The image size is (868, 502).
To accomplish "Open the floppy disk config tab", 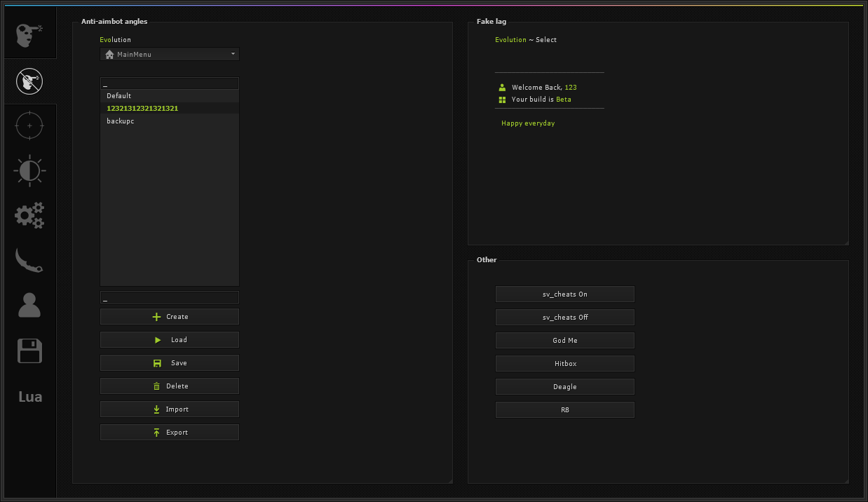I will pyautogui.click(x=29, y=351).
